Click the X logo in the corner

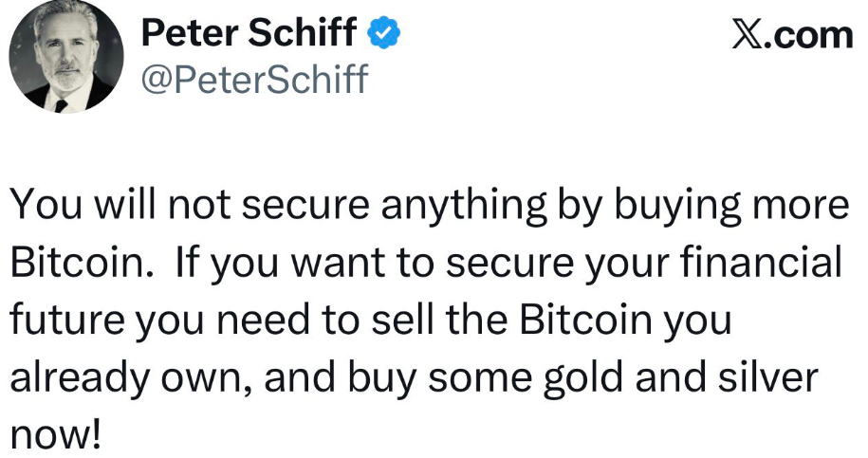748,35
